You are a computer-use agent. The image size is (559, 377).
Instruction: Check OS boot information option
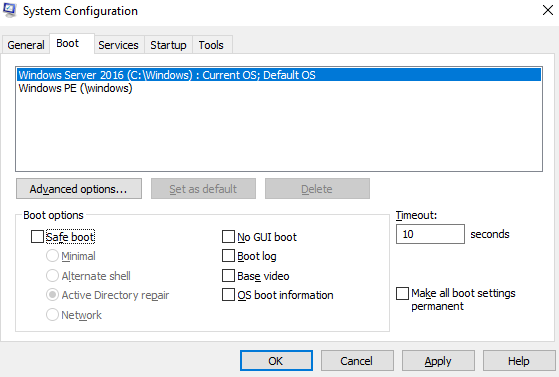click(x=228, y=295)
